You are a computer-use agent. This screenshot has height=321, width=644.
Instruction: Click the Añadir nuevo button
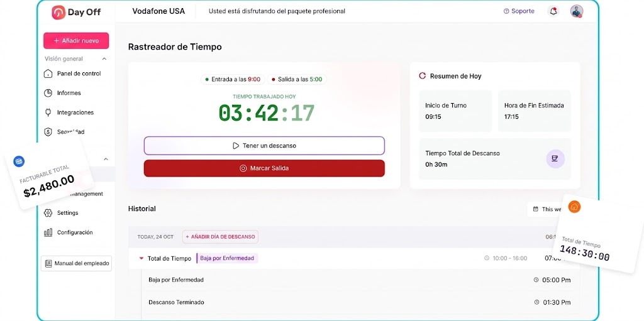(76, 41)
